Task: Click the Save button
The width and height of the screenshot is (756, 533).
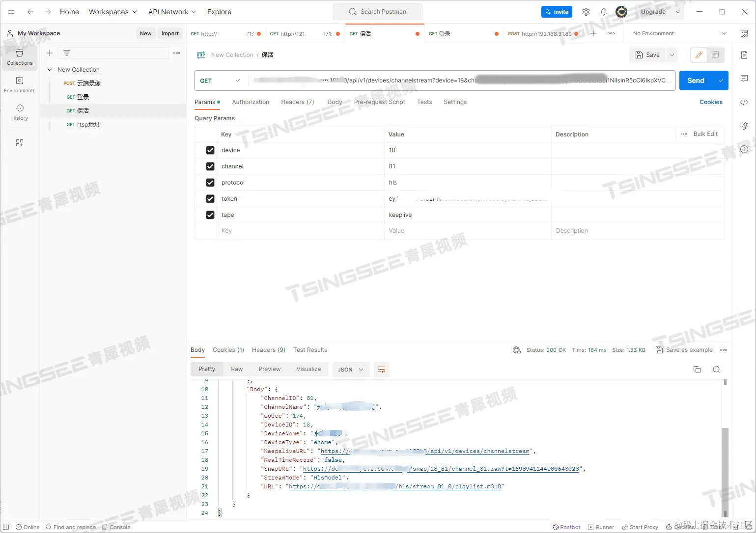Action: click(647, 55)
